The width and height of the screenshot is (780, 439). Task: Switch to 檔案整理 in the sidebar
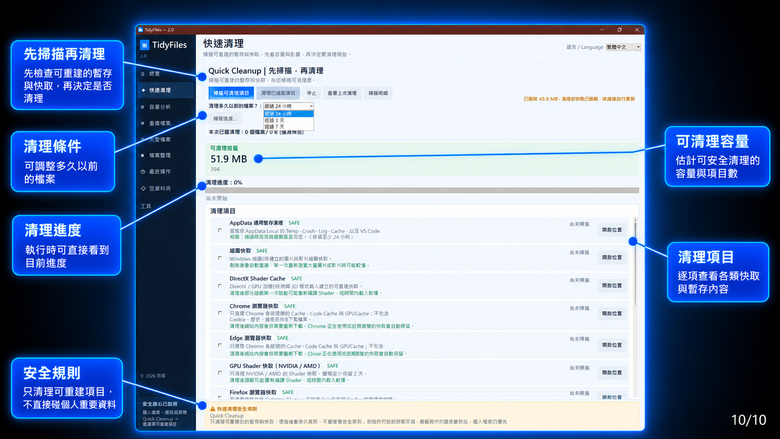pos(165,155)
